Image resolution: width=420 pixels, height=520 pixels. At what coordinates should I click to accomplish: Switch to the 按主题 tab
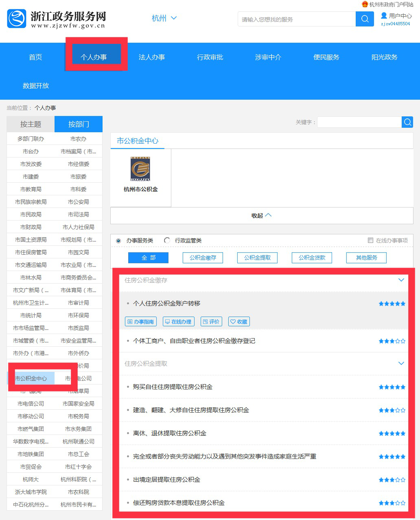tap(30, 124)
